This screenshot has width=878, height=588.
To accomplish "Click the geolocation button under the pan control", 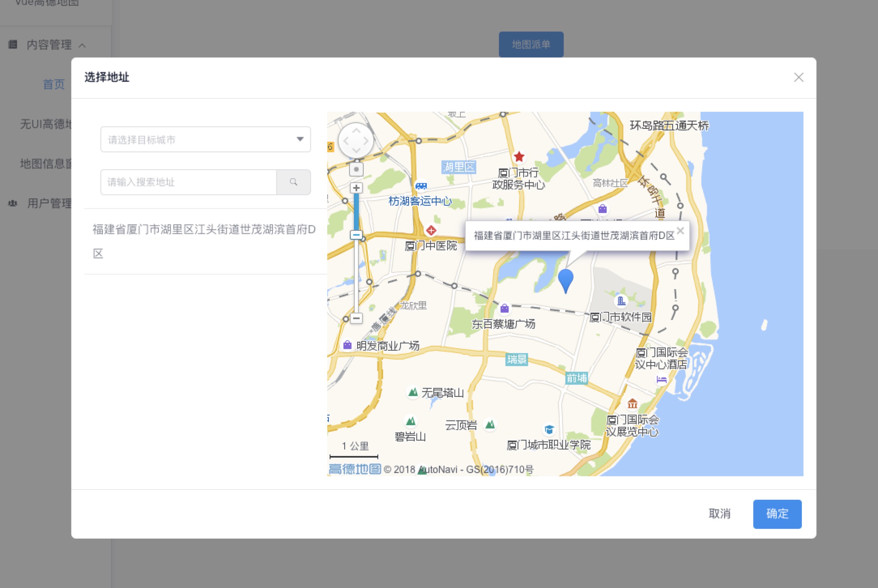I will tap(356, 169).
